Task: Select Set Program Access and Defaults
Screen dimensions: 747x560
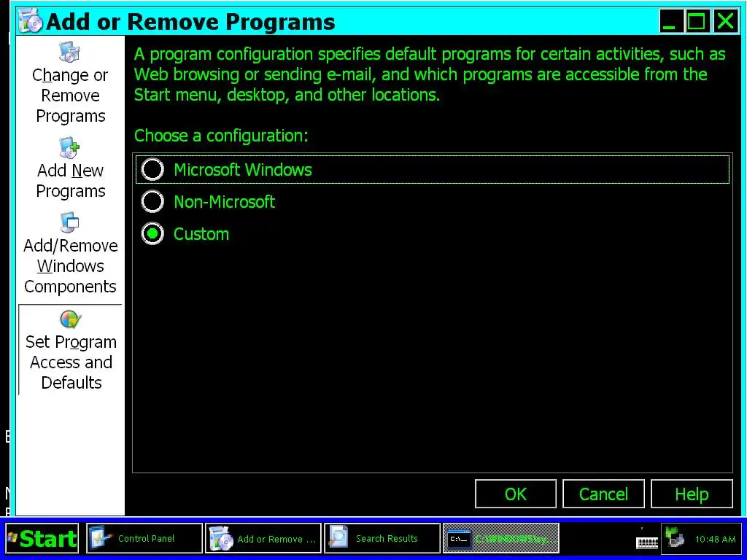Action: (x=70, y=350)
